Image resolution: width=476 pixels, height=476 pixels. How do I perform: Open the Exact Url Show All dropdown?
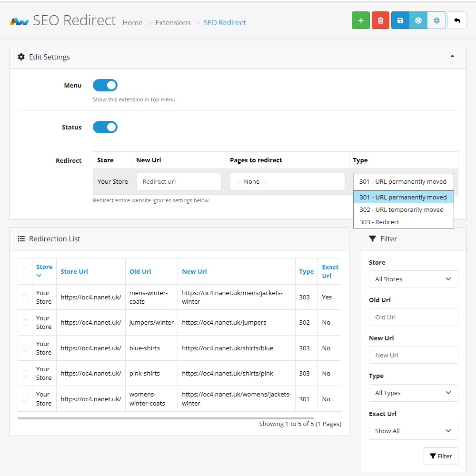(413, 431)
